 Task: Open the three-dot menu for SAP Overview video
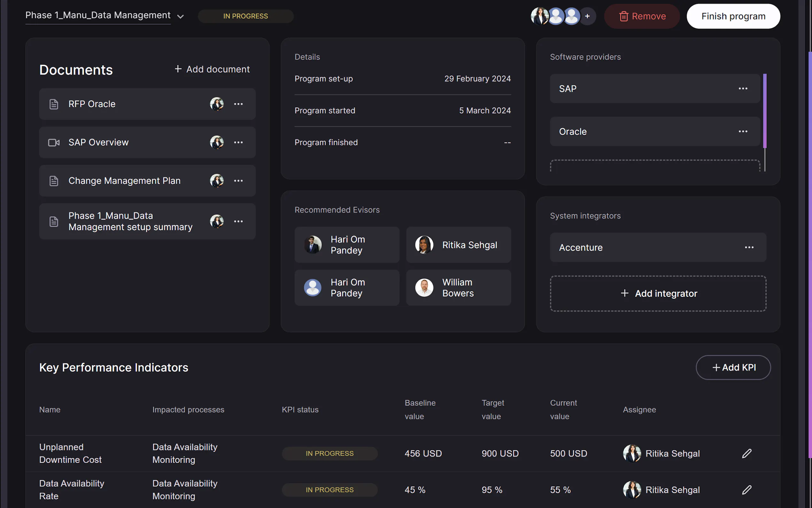238,142
